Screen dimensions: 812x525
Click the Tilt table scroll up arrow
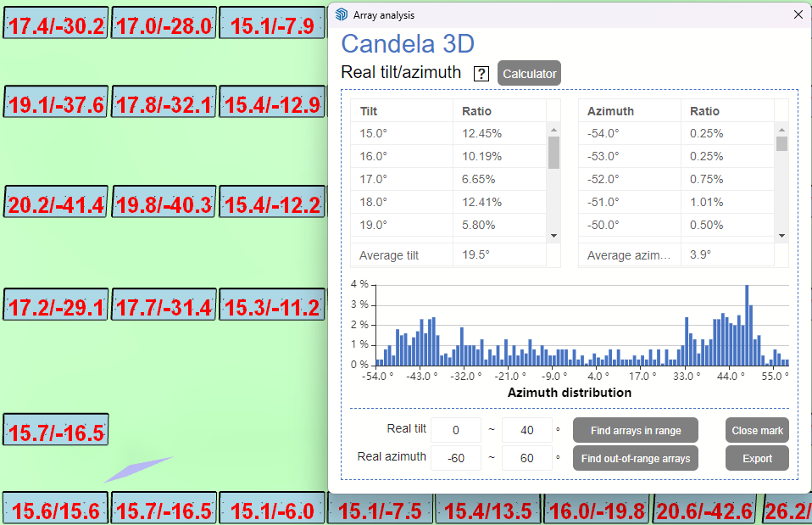click(553, 130)
